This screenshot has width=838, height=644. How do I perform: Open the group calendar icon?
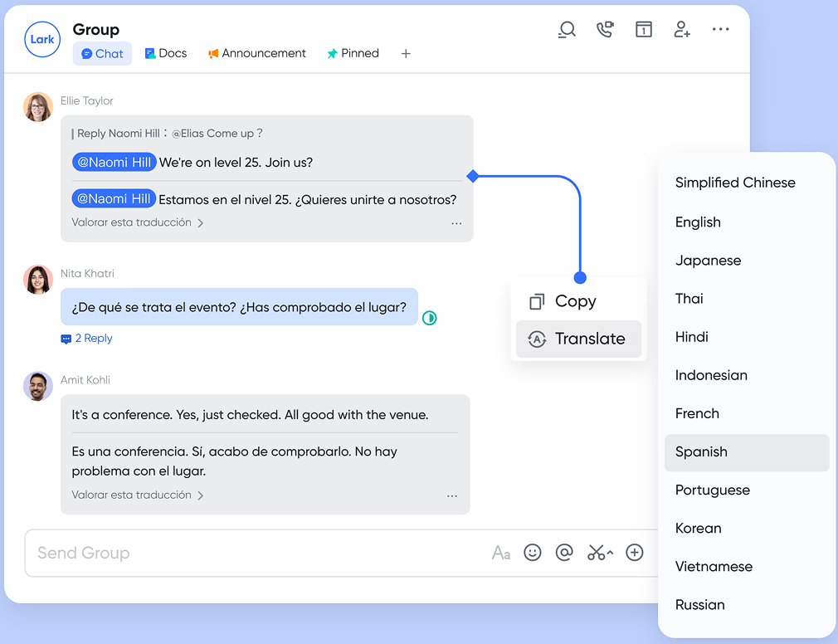coord(643,30)
